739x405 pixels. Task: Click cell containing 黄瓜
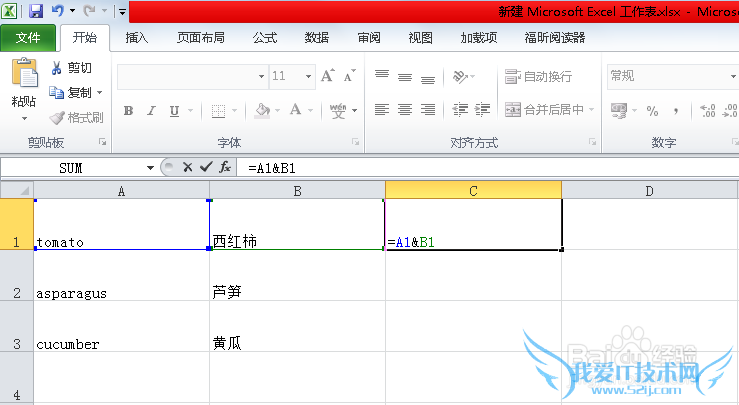click(297, 327)
